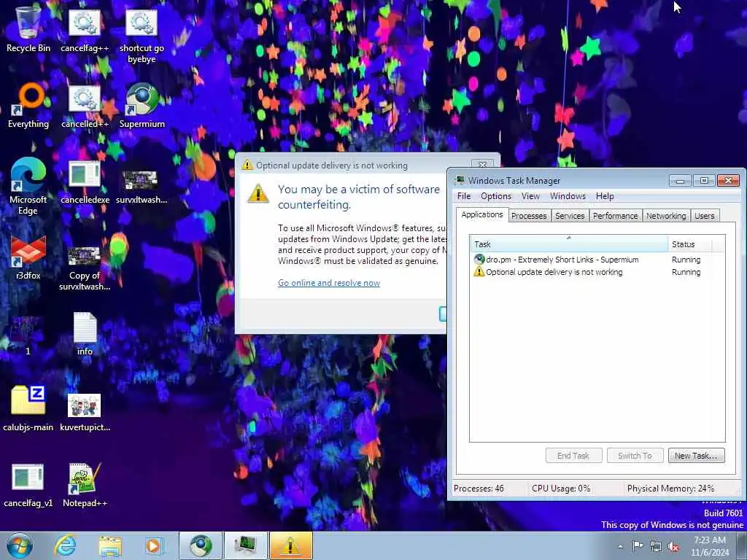The image size is (747, 560).
Task: Open the Everything search shortcut
Action: [28, 105]
